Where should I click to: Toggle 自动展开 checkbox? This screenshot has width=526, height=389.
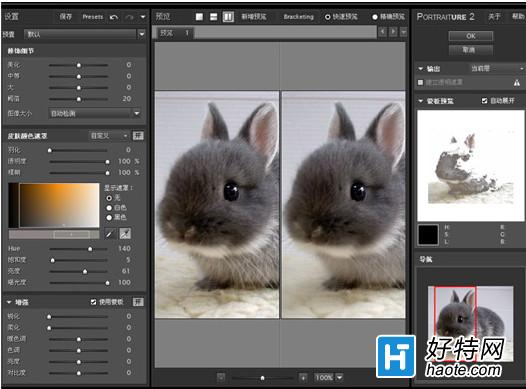484,101
